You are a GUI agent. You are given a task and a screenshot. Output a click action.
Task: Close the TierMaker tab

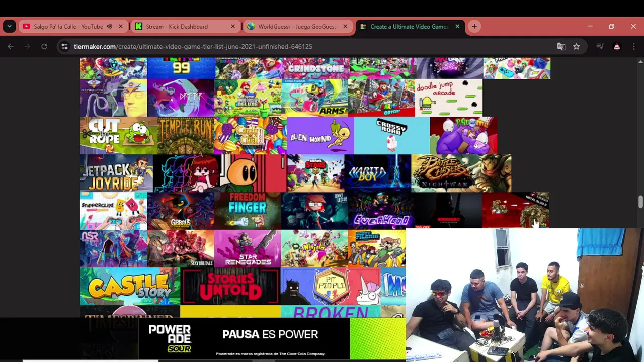[x=457, y=26]
